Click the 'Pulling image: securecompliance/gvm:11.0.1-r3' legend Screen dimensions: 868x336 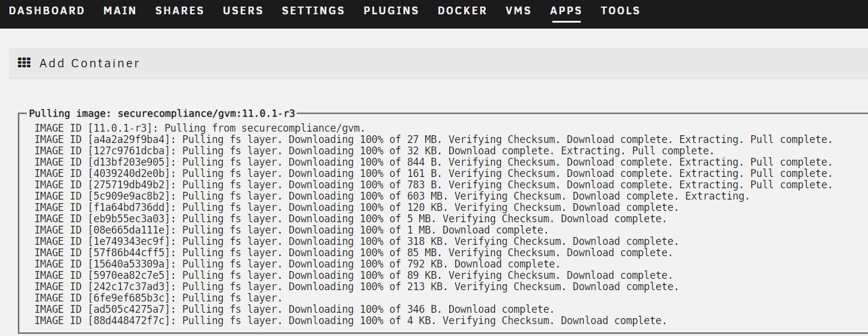pyautogui.click(x=162, y=113)
